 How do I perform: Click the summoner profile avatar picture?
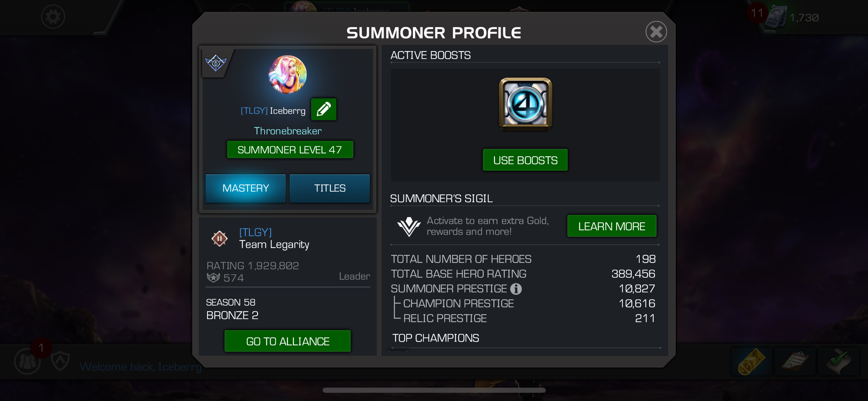pos(287,74)
